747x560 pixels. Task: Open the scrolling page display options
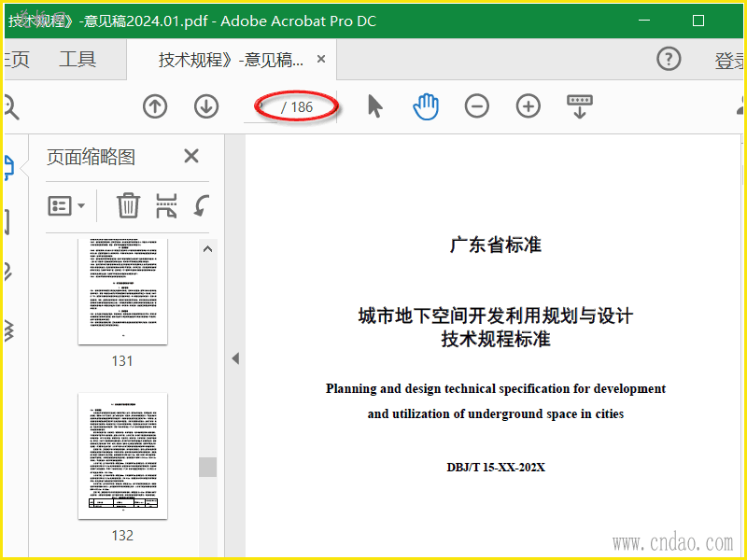(x=580, y=106)
